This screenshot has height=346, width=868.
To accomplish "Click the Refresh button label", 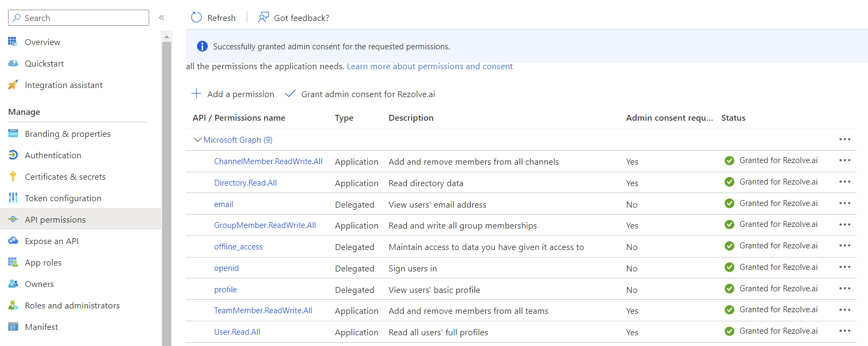I will [x=222, y=18].
